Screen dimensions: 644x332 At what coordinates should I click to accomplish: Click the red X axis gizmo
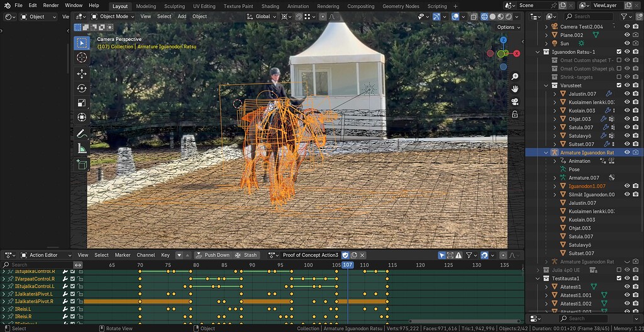517,53
